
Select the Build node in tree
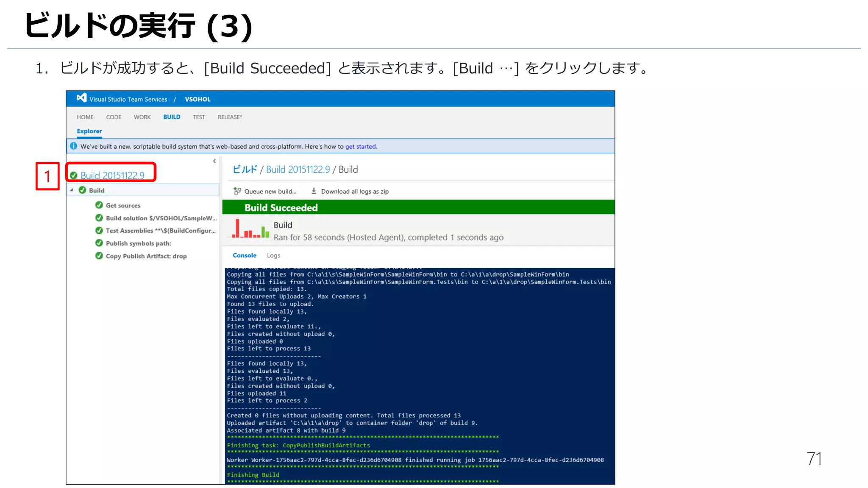click(143, 190)
